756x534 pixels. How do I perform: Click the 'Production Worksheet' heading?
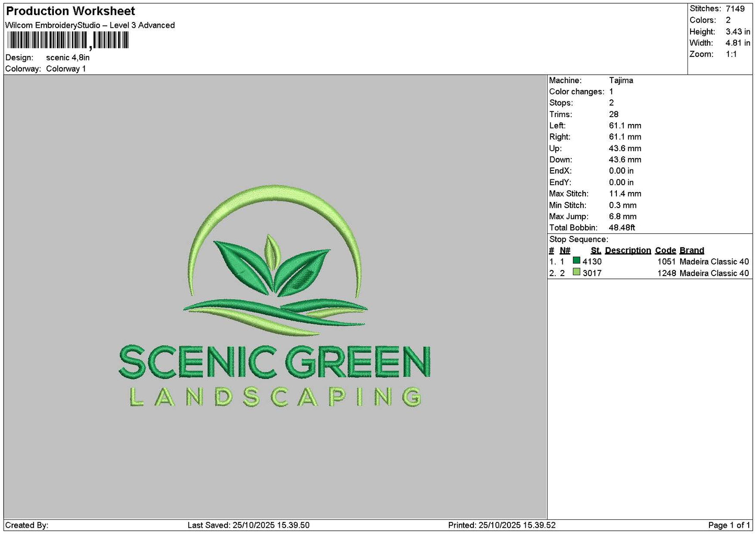tap(71, 11)
